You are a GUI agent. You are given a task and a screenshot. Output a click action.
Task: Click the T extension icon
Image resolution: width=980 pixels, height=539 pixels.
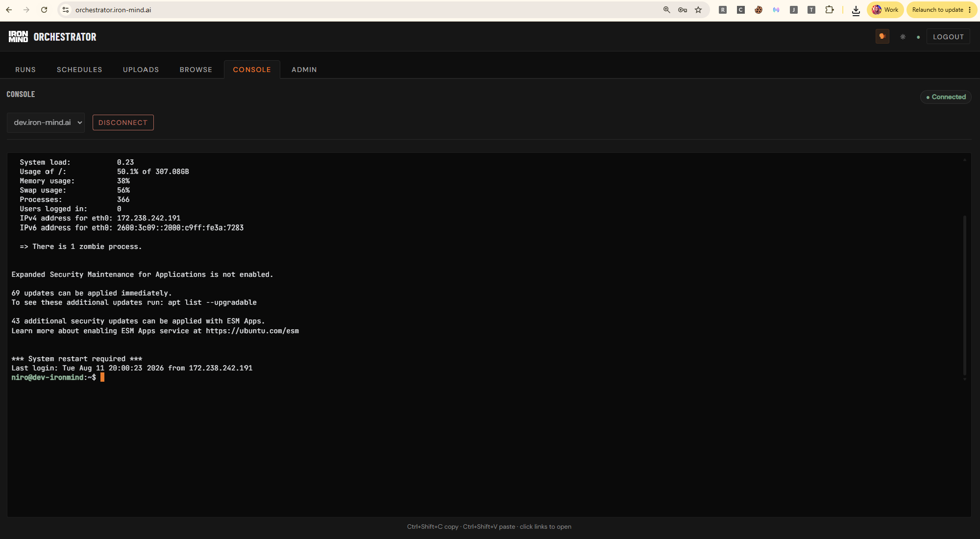811,10
